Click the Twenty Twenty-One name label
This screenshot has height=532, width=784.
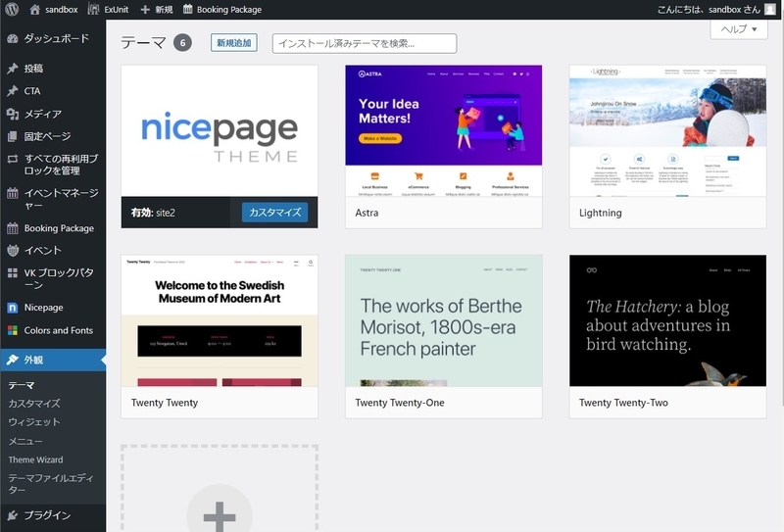(400, 403)
